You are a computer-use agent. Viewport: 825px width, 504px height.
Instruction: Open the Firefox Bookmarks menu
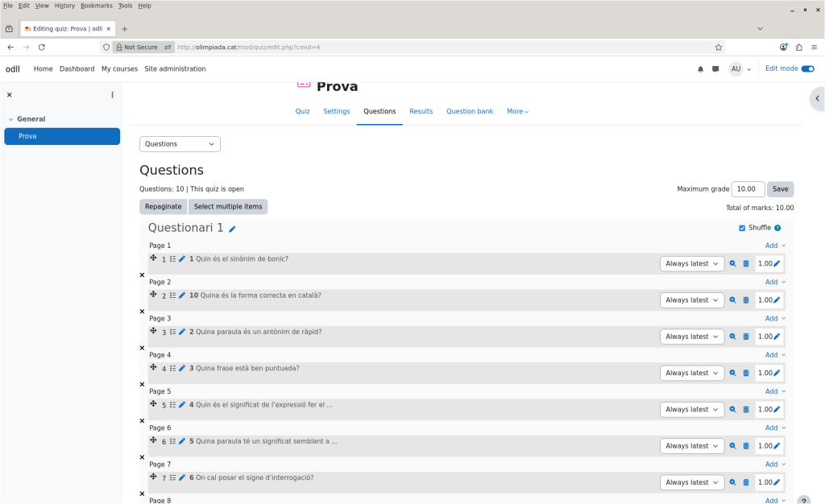coord(97,6)
